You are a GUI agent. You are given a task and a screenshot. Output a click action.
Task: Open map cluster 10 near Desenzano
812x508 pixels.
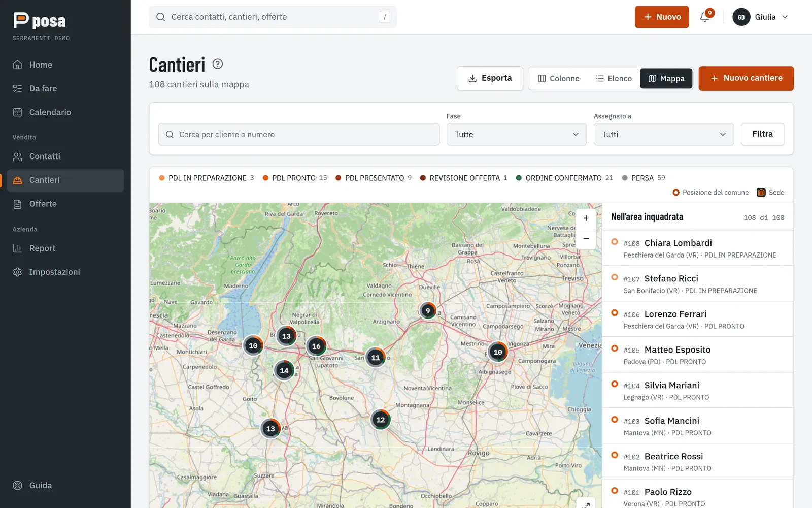click(253, 345)
